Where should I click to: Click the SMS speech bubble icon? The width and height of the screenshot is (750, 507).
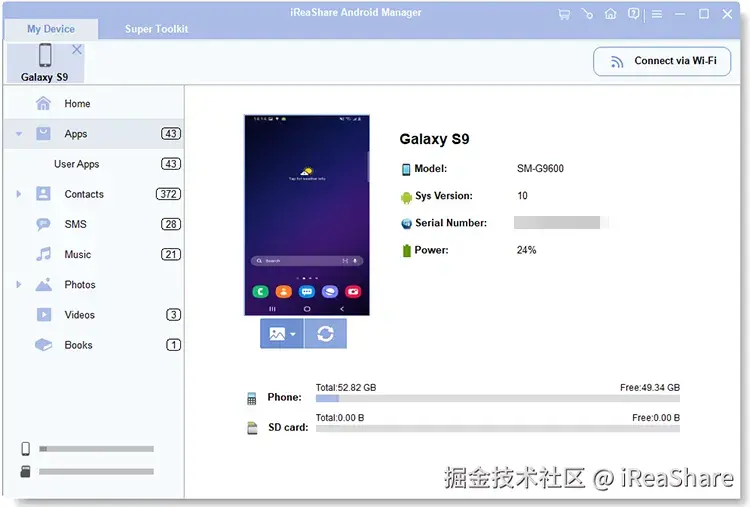tap(44, 224)
